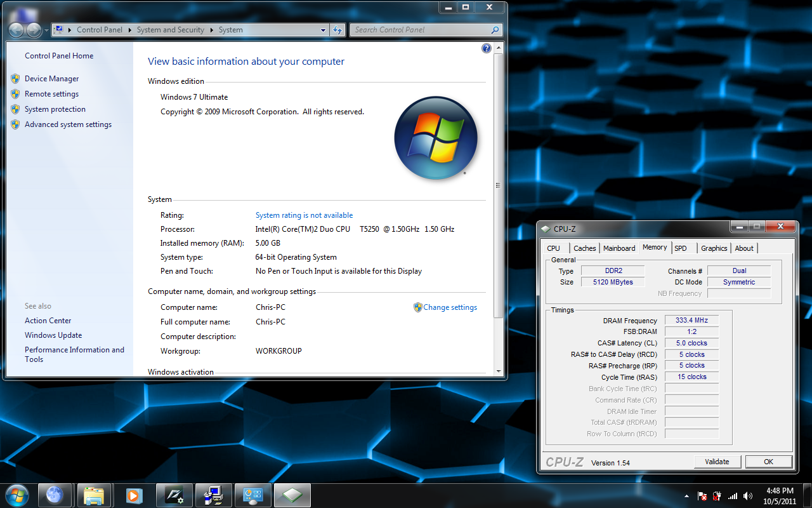Click the Action Center flag tray icon
This screenshot has width=812, height=508.
click(x=702, y=496)
